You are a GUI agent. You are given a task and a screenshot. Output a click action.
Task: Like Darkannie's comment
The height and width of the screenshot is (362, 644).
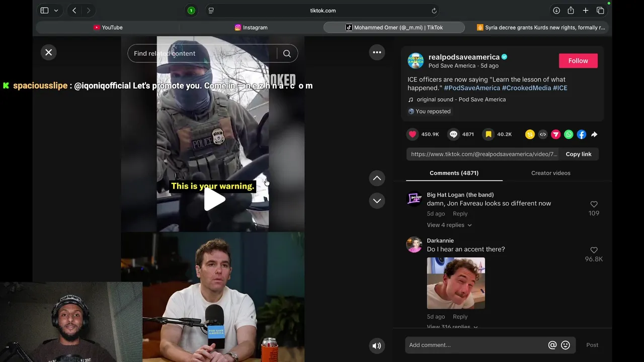pos(594,250)
